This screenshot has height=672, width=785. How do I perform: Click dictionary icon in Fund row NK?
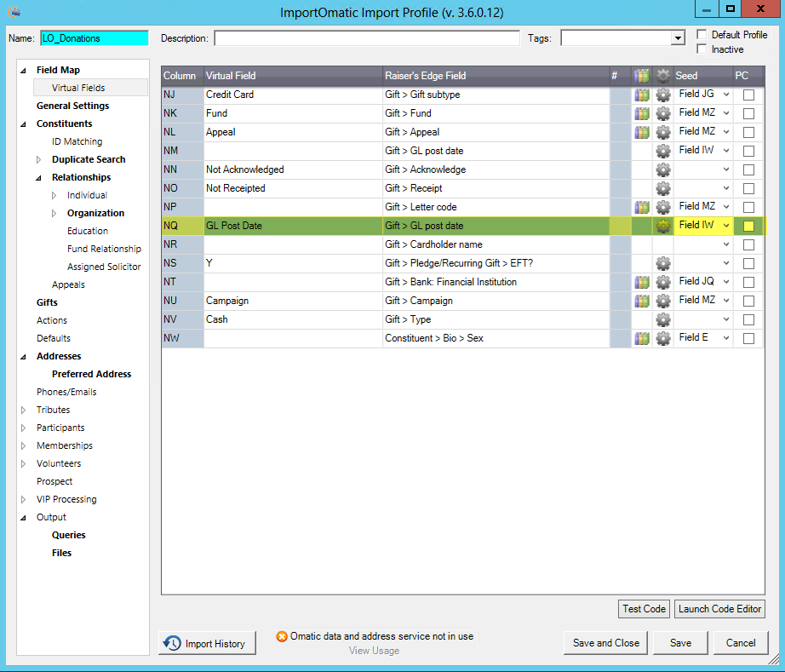point(641,113)
